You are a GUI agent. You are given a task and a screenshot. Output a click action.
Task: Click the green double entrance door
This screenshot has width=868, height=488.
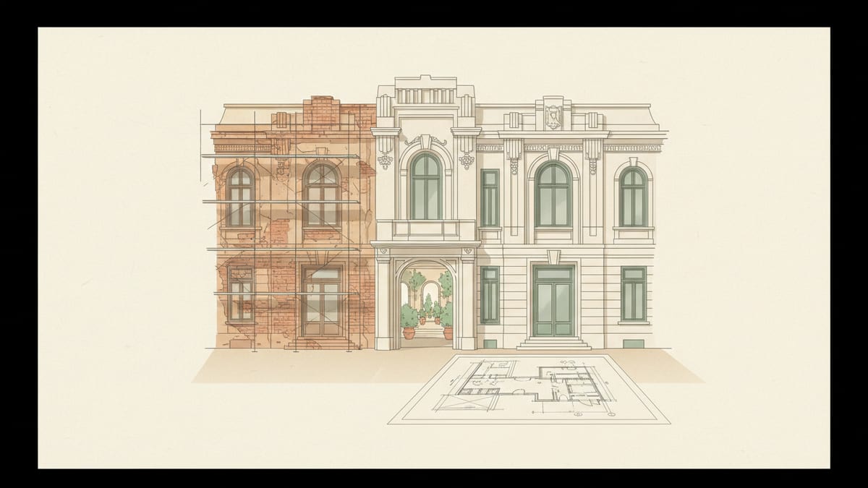tap(553, 301)
